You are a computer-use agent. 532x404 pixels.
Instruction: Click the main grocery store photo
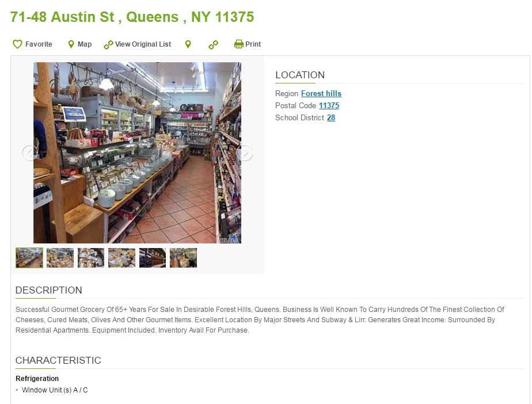click(x=137, y=153)
